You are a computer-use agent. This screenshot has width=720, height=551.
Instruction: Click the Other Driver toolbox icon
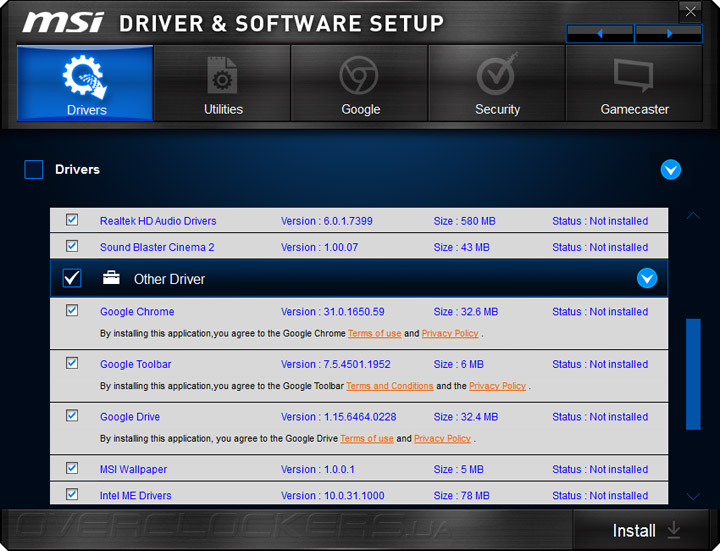pos(111,279)
